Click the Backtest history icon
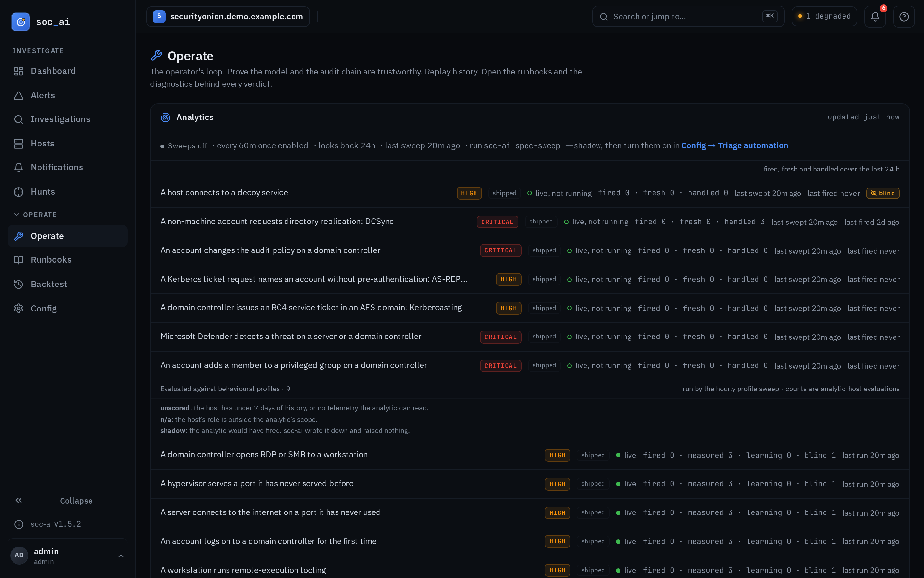The image size is (924, 578). pyautogui.click(x=19, y=284)
